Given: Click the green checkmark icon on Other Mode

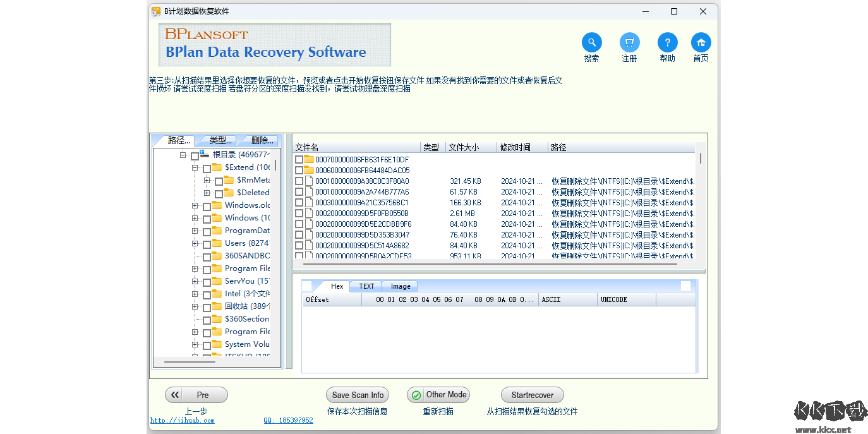Looking at the screenshot, I should pos(416,395).
